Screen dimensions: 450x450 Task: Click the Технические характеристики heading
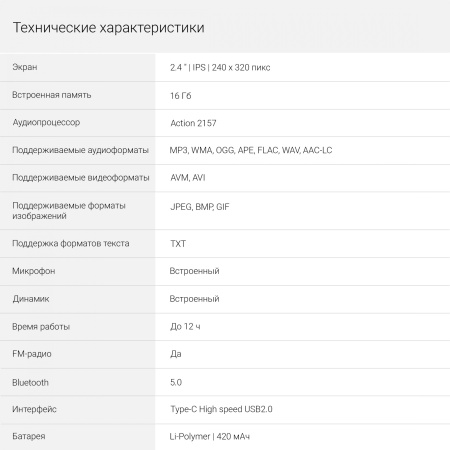coord(108,28)
